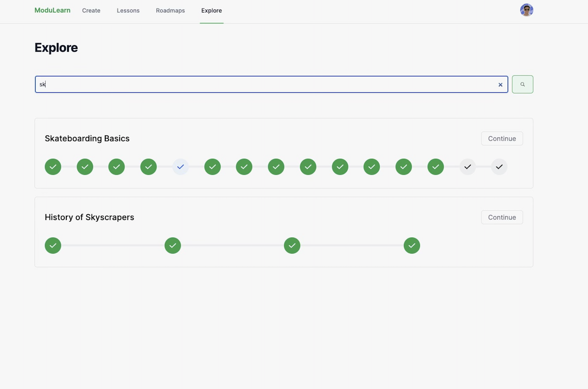Continue the Skateboarding Basics course
This screenshot has height=389, width=588.
pos(502,138)
